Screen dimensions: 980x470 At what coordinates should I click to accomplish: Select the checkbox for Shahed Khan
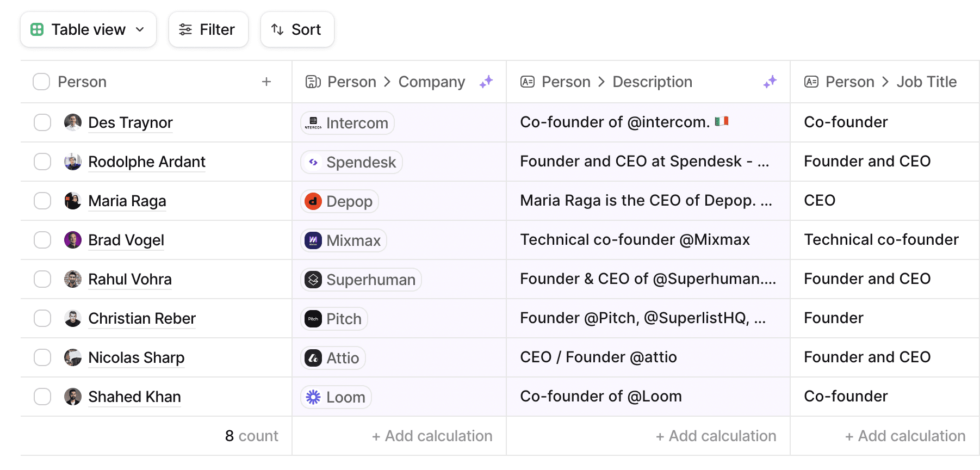[x=42, y=397]
